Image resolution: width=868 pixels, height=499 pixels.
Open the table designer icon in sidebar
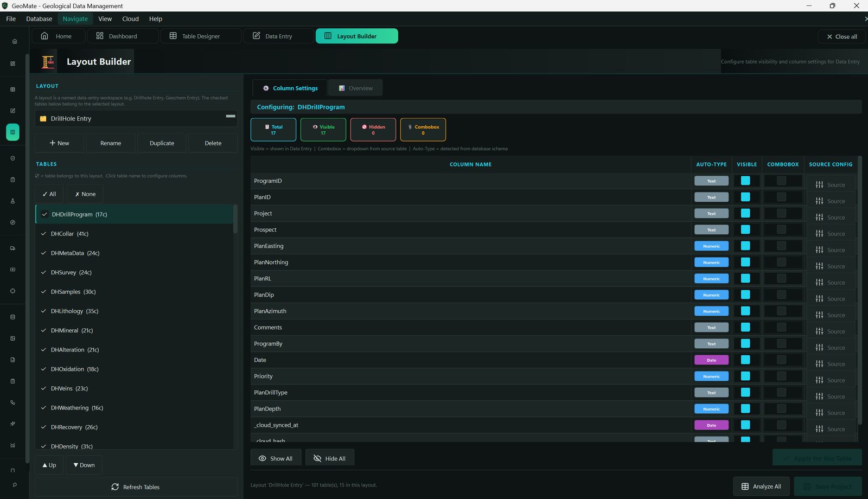12,89
